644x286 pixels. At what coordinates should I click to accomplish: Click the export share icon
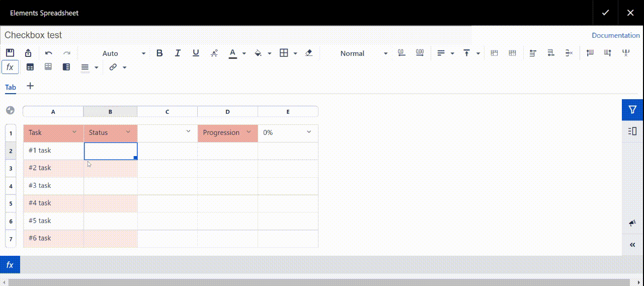(x=28, y=53)
